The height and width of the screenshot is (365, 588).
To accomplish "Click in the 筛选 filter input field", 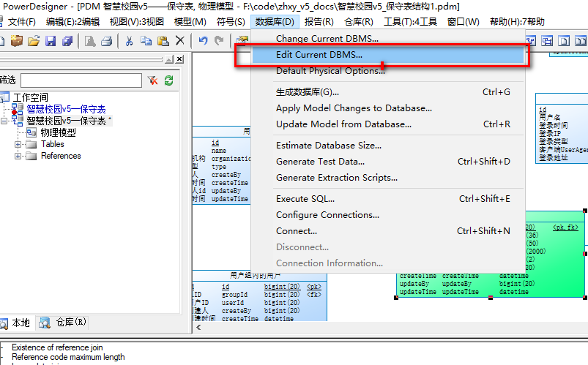I will click(81, 80).
